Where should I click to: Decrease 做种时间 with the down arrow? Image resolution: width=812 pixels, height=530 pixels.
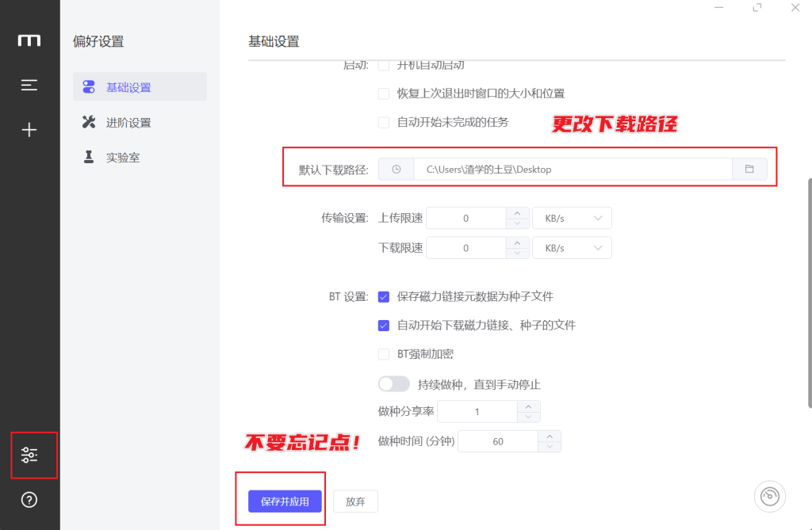click(550, 447)
